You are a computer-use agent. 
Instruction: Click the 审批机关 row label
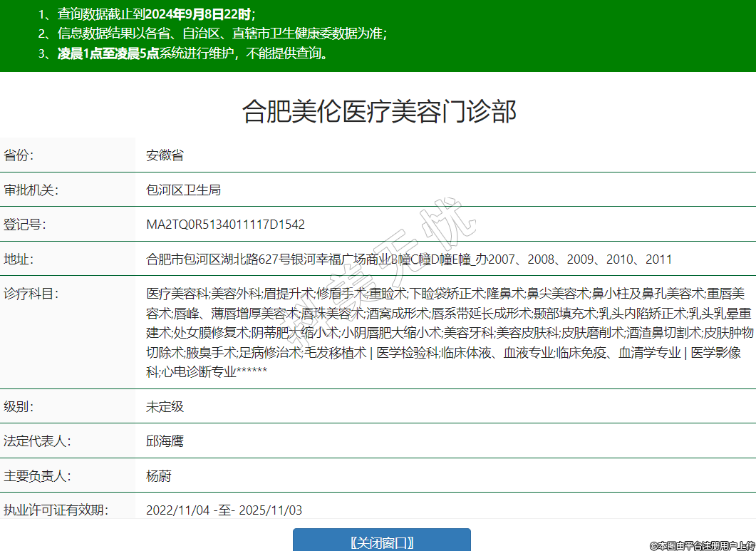(x=31, y=190)
